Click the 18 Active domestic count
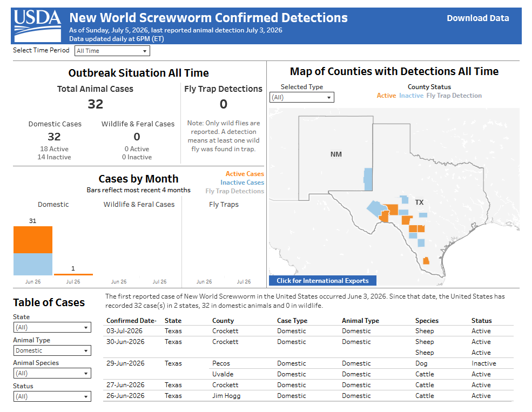 [55, 149]
